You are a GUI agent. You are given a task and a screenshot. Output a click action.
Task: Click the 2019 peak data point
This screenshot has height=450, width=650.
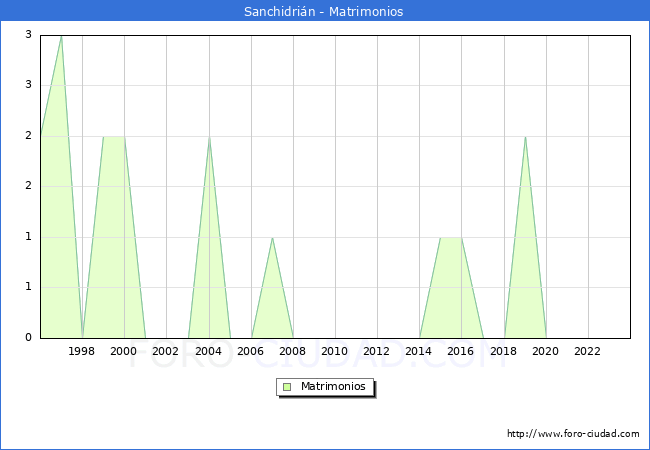(x=525, y=137)
